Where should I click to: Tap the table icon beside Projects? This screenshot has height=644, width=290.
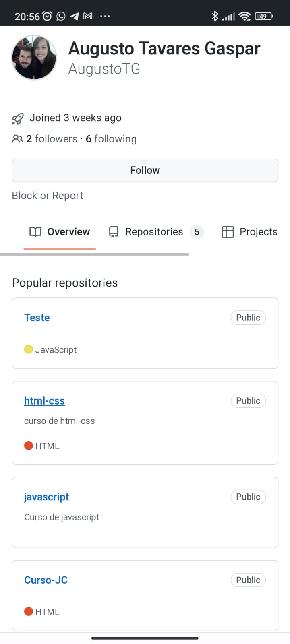coord(228,232)
